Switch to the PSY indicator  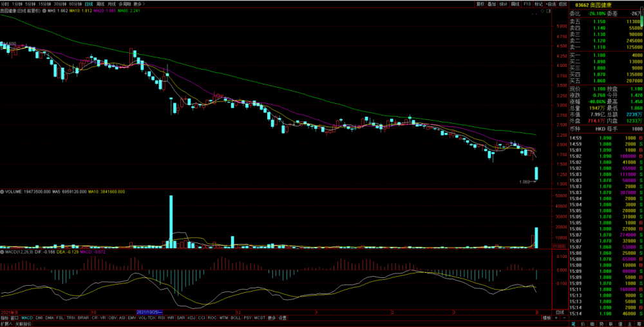coord(248,318)
